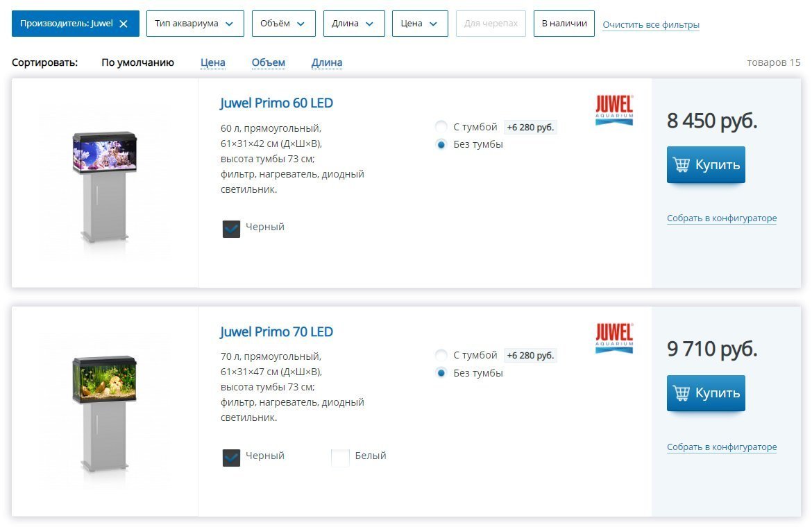Click Juwel logo on Primo 70 LED card
Image resolution: width=812 pixels, height=527 pixels.
[614, 338]
